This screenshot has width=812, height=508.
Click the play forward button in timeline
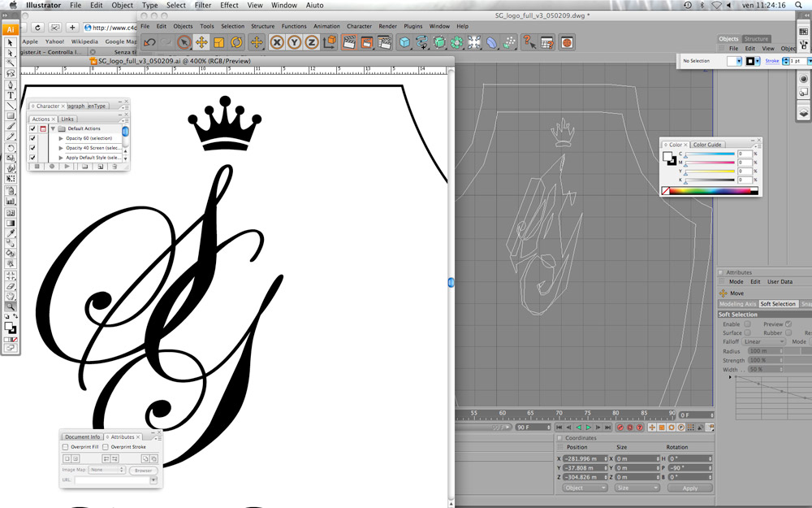588,428
